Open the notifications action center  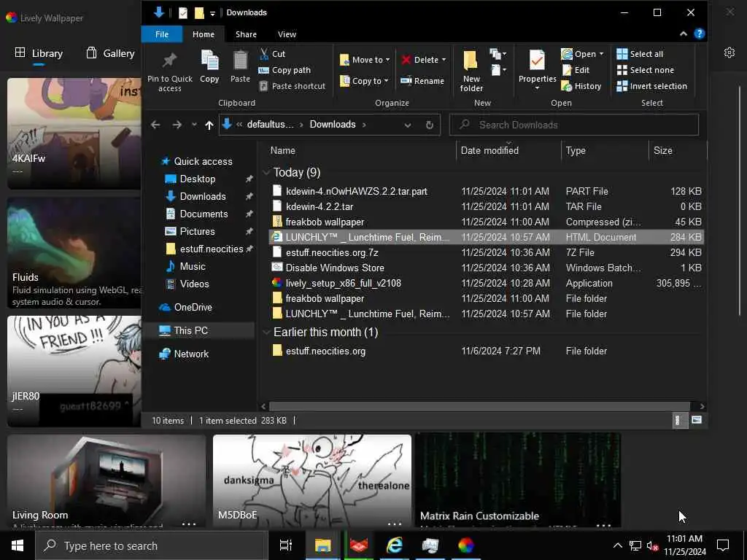point(723,545)
